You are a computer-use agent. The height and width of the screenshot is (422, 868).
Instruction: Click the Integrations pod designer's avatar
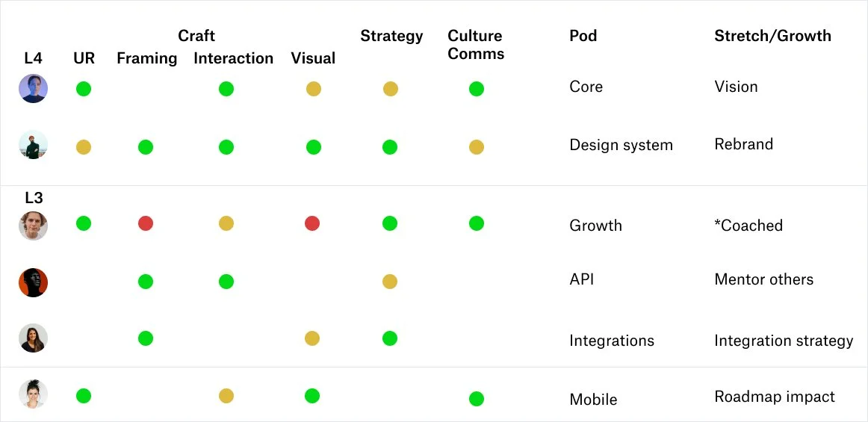point(33,338)
